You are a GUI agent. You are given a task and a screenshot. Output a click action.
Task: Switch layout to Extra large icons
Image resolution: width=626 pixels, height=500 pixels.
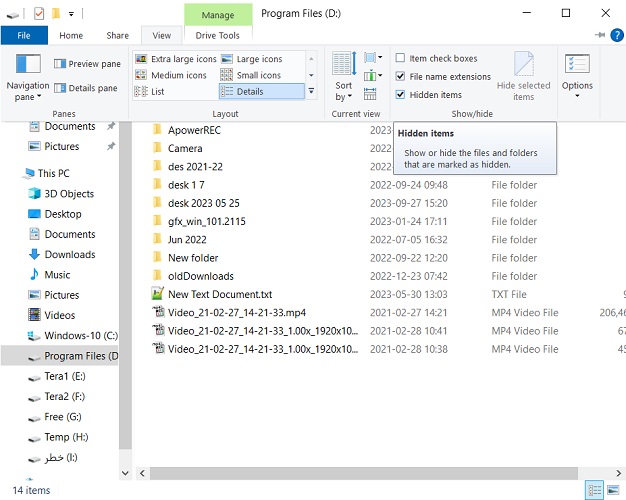(x=176, y=59)
